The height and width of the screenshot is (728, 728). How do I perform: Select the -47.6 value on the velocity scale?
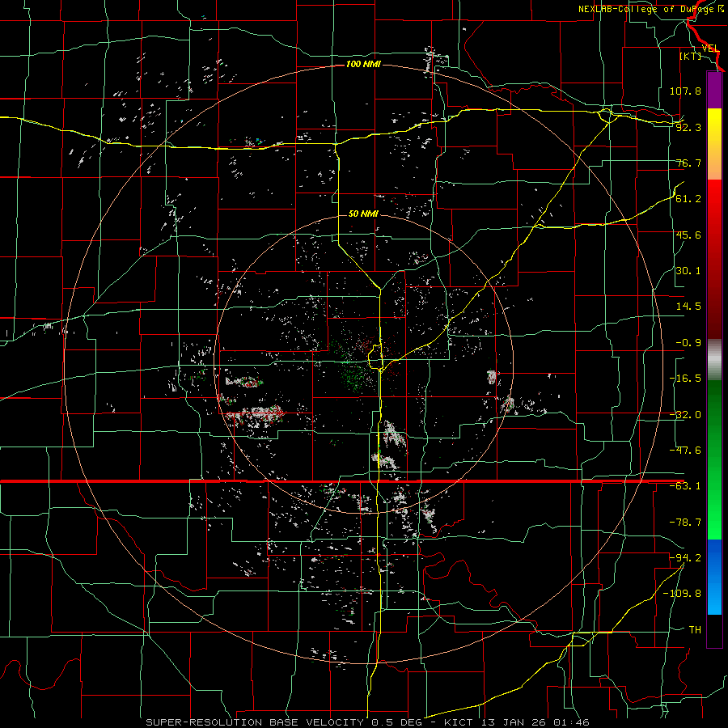tap(685, 451)
